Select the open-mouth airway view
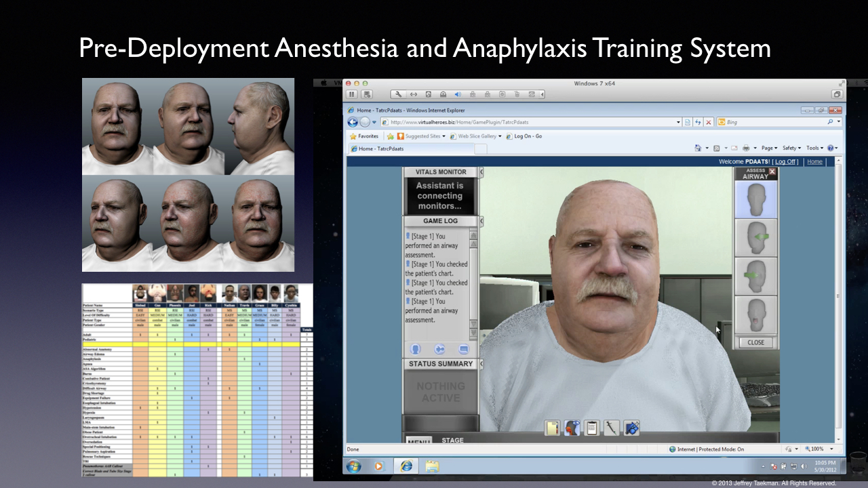 point(755,316)
